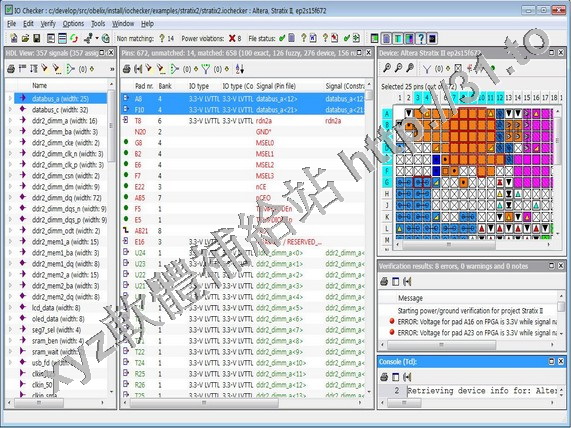Select pin row U24 ddr2_dimm_a<0>
The height and width of the screenshot is (428, 571).
pos(243,253)
